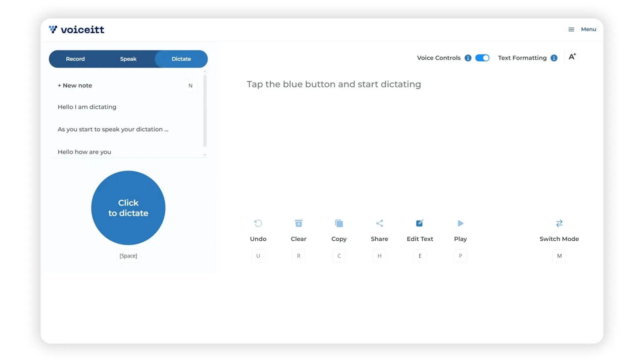The image size is (644, 362).
Task: Click the [Space] shortcut key badge
Action: (128, 256)
